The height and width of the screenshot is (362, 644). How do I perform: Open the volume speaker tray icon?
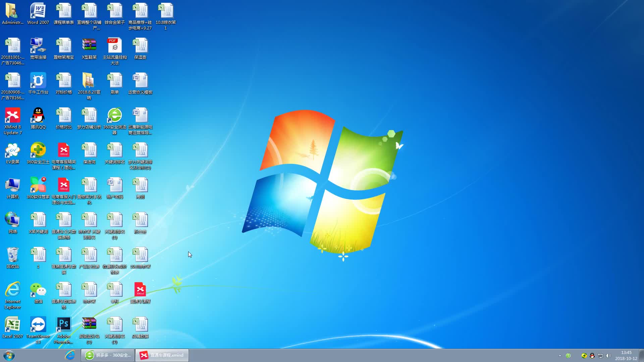(608, 356)
